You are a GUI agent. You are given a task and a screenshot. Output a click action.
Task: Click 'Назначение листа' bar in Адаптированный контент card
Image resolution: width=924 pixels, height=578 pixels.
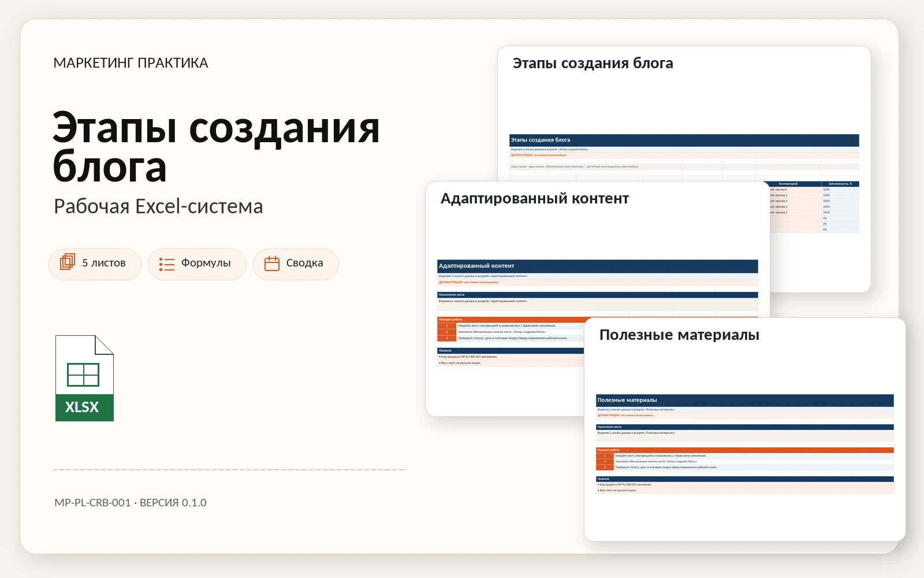point(597,295)
